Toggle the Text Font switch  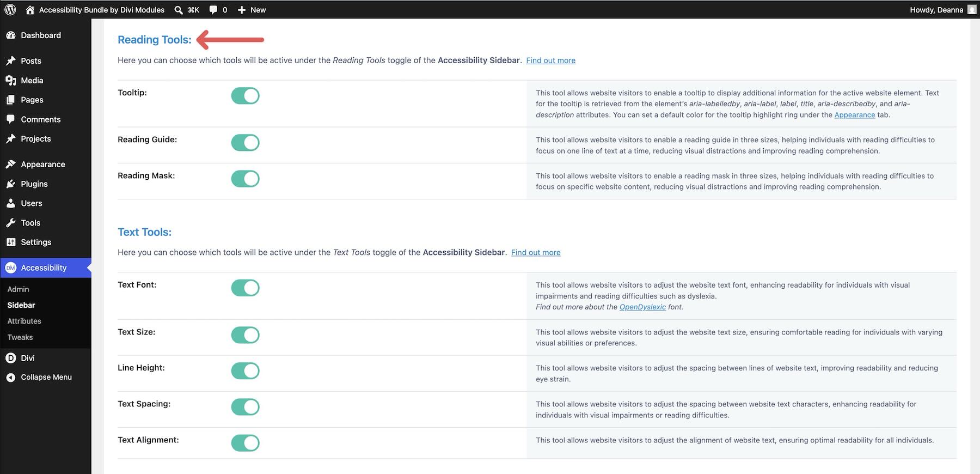coord(246,288)
